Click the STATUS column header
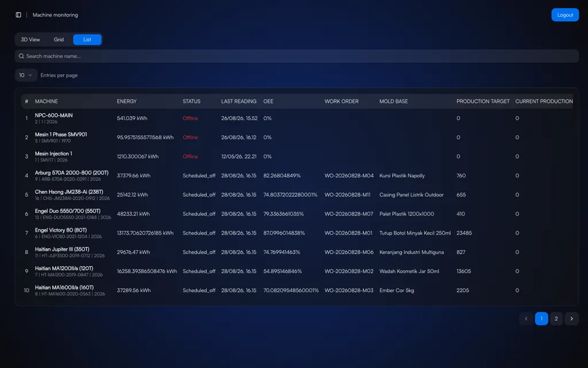The height and width of the screenshot is (368, 588). coord(192,101)
